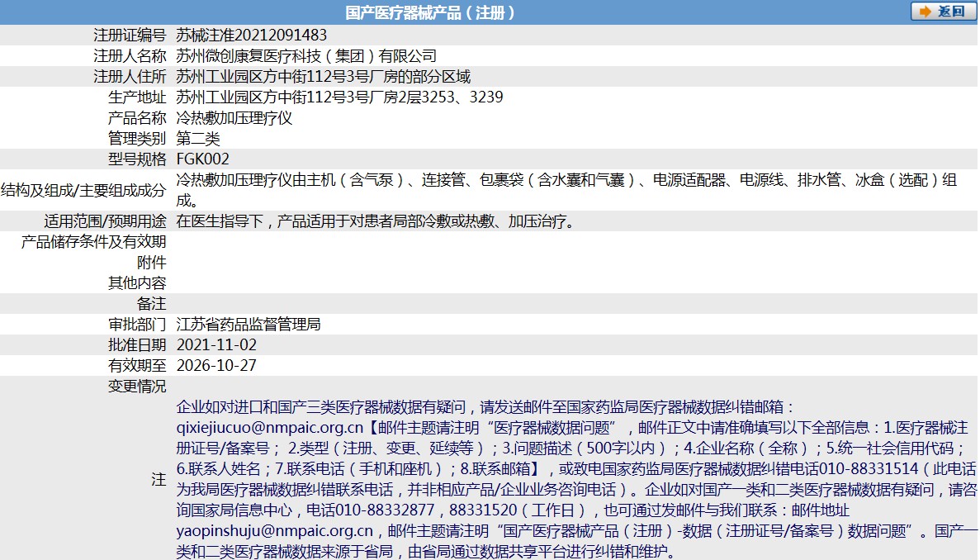This screenshot has width=980, height=560.
Task: Select model value FGK002
Action: [203, 159]
